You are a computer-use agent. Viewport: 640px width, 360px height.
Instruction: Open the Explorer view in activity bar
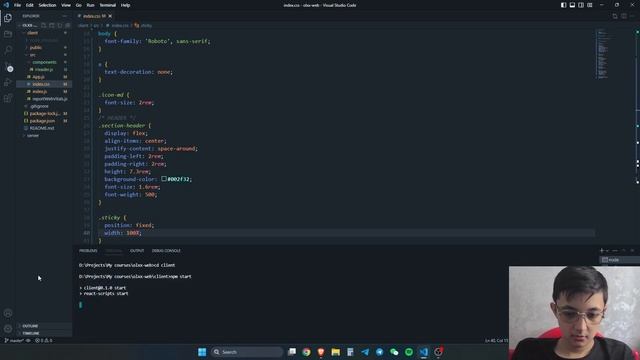tap(8, 18)
